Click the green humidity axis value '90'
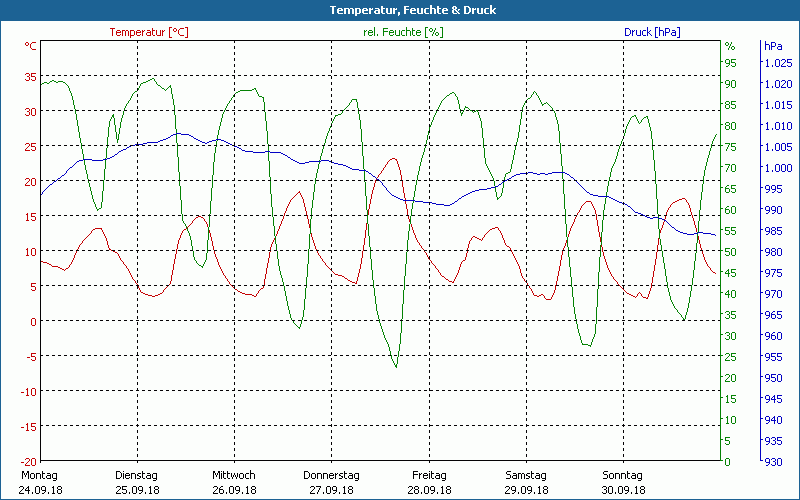 click(x=731, y=84)
